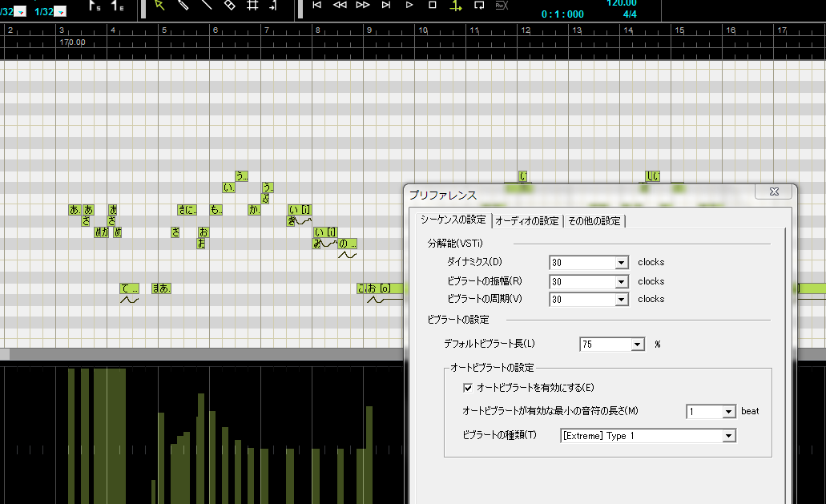The width and height of the screenshot is (826, 504).
Task: Click the 120.00 tempo display
Action: pyautogui.click(x=622, y=3)
